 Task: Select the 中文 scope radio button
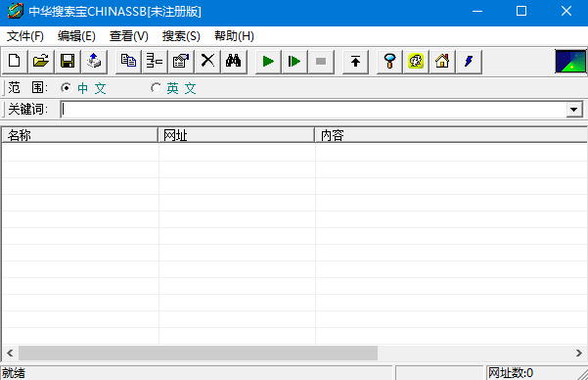pyautogui.click(x=66, y=88)
